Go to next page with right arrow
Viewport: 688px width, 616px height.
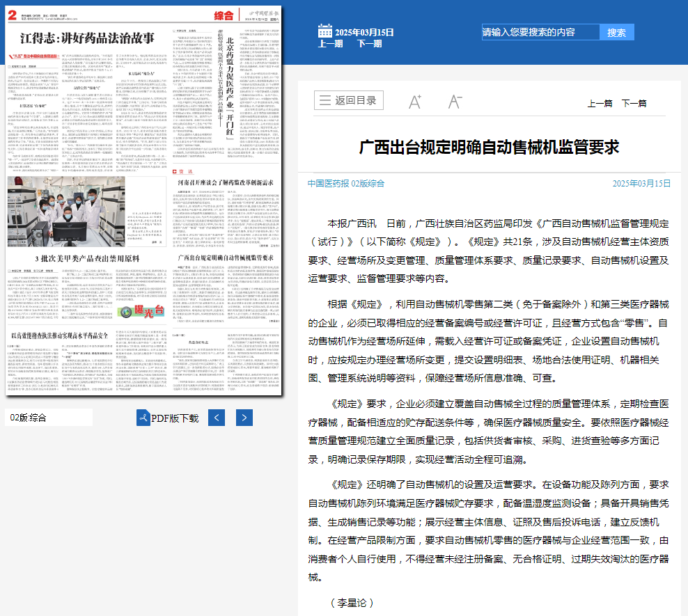click(x=244, y=418)
